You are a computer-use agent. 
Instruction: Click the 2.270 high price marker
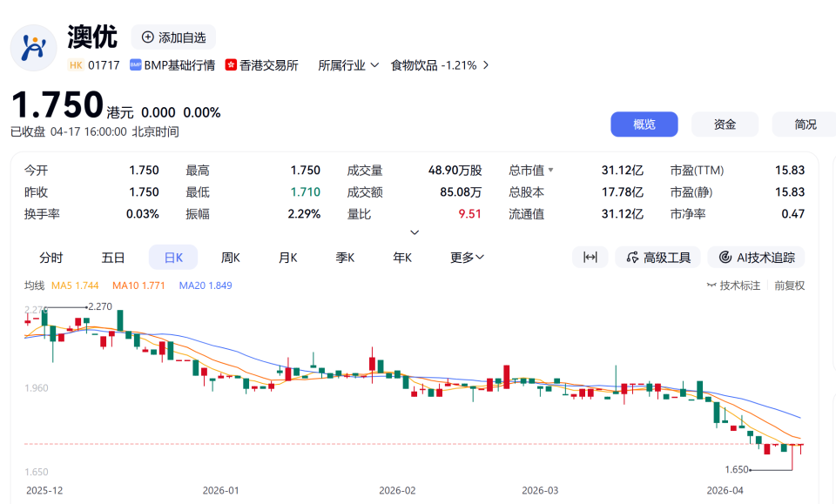pyautogui.click(x=100, y=306)
